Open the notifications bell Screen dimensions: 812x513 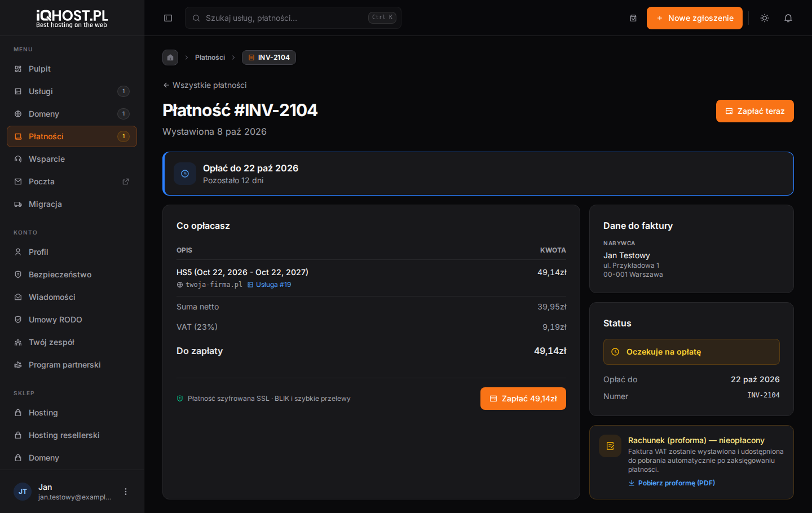pyautogui.click(x=788, y=18)
